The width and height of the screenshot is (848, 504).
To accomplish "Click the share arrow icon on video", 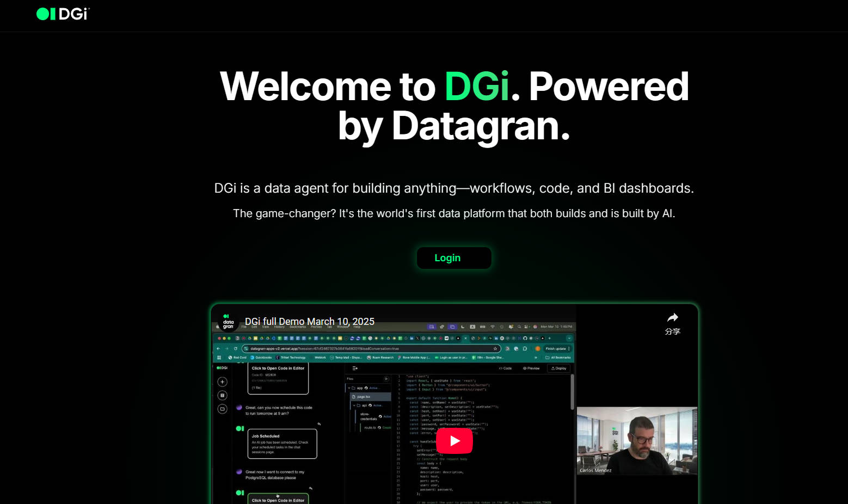I will click(x=673, y=318).
